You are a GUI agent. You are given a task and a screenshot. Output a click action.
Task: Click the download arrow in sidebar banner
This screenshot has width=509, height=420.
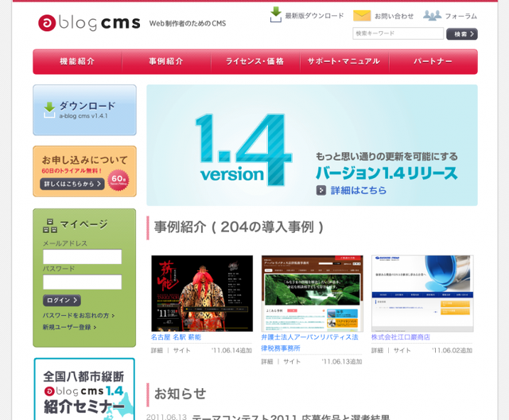click(x=49, y=108)
